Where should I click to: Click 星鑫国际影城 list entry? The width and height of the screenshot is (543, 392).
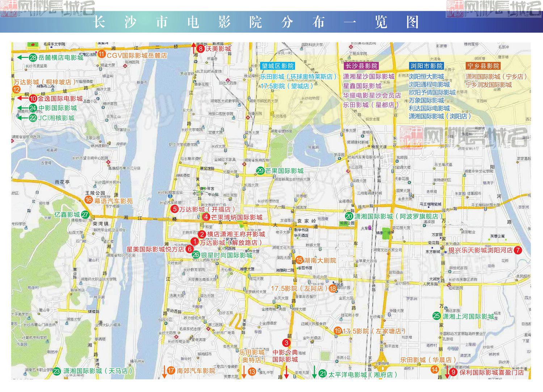pyautogui.click(x=362, y=86)
